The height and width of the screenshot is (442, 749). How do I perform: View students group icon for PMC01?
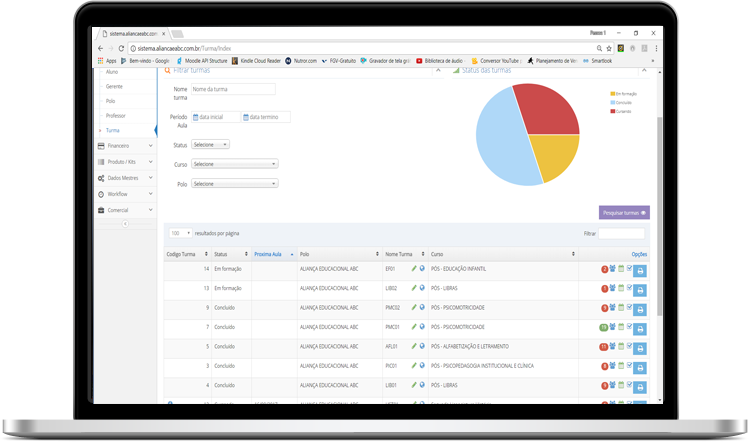[x=612, y=327]
